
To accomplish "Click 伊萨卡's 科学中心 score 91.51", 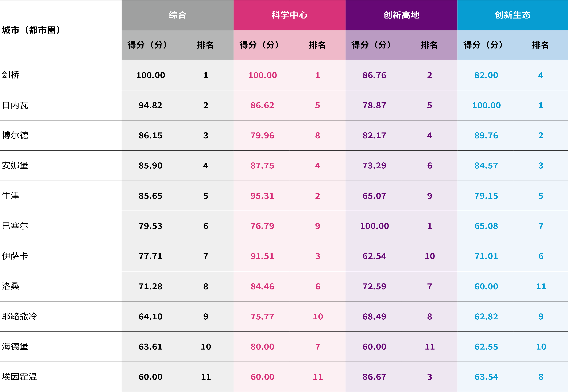I will [262, 256].
